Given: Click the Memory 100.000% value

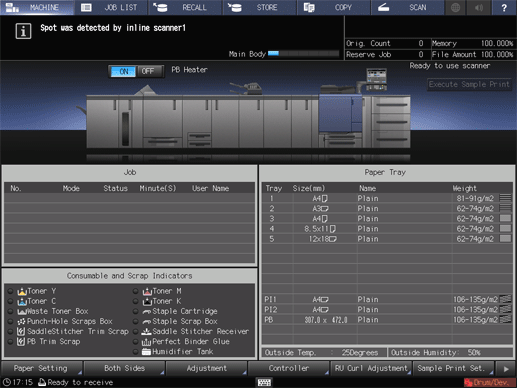Looking at the screenshot, I should (497, 43).
